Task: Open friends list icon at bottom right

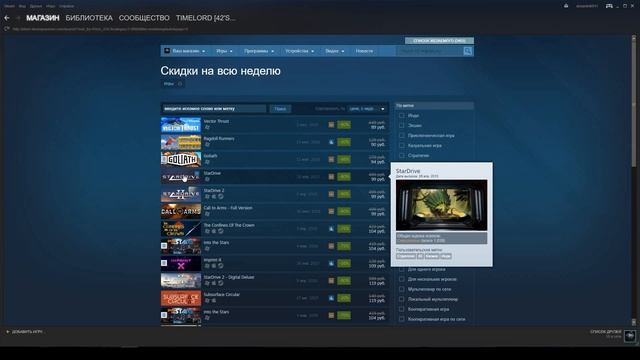Action: click(630, 336)
